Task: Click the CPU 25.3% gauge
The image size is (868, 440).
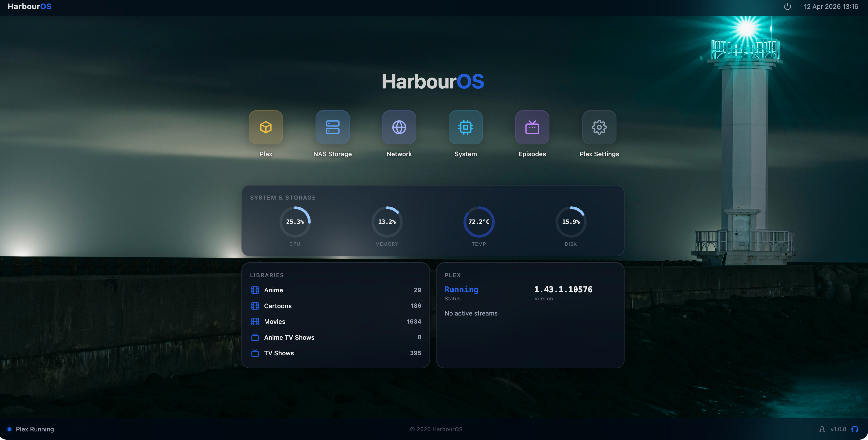Action: (x=295, y=222)
